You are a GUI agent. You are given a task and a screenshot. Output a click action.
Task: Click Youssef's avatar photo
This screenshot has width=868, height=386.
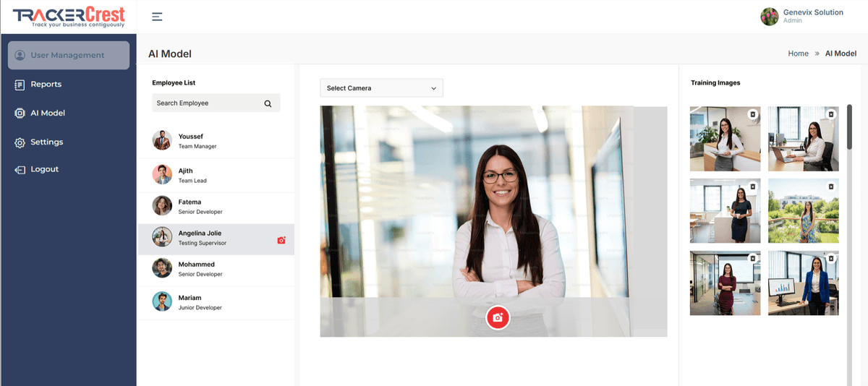pos(162,140)
